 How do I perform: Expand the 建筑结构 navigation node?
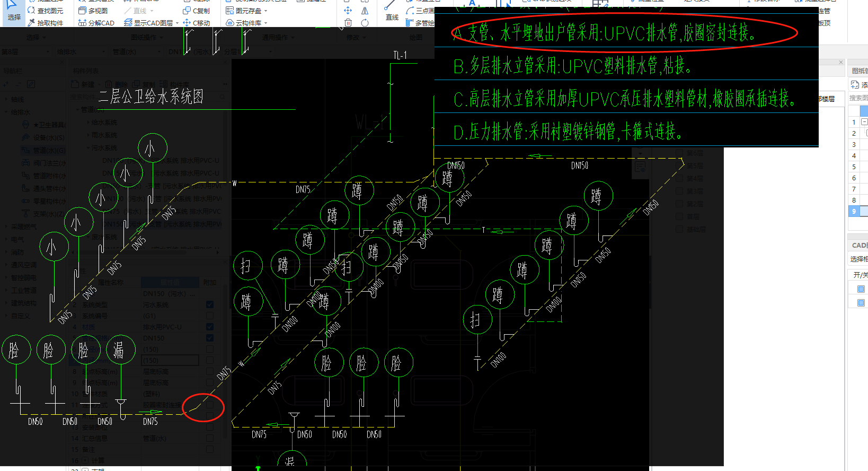pyautogui.click(x=6, y=303)
